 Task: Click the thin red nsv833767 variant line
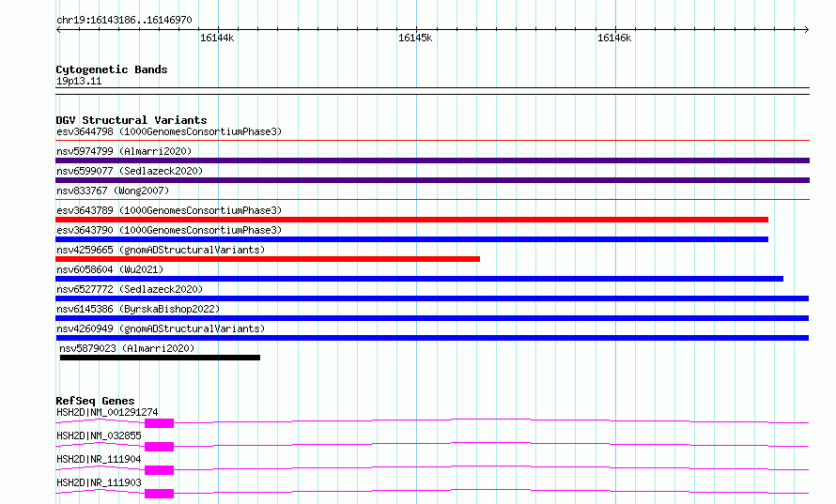tap(432, 199)
